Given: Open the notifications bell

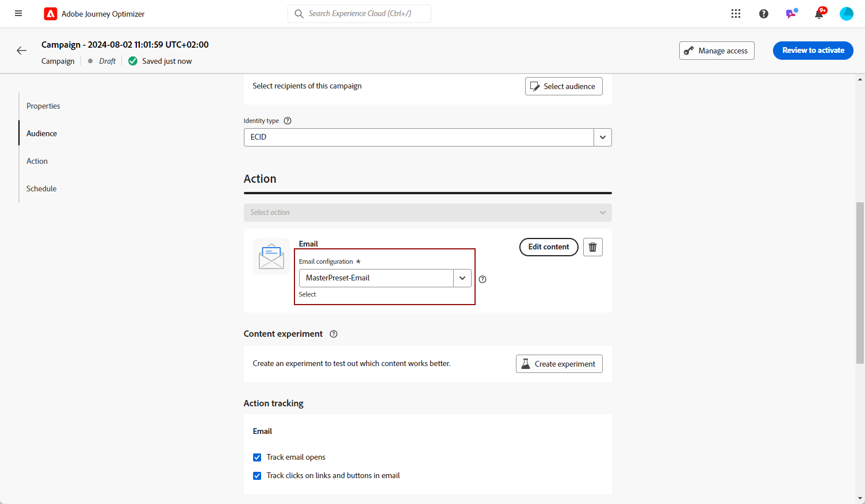Looking at the screenshot, I should coord(819,14).
